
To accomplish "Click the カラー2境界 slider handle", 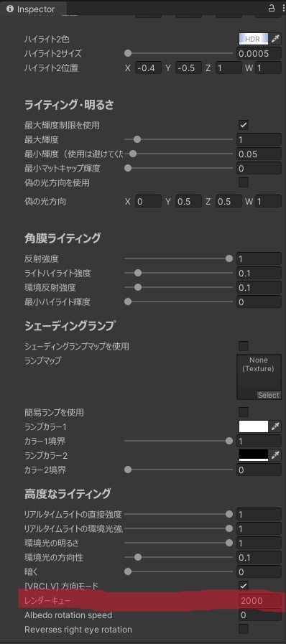I will [128, 470].
